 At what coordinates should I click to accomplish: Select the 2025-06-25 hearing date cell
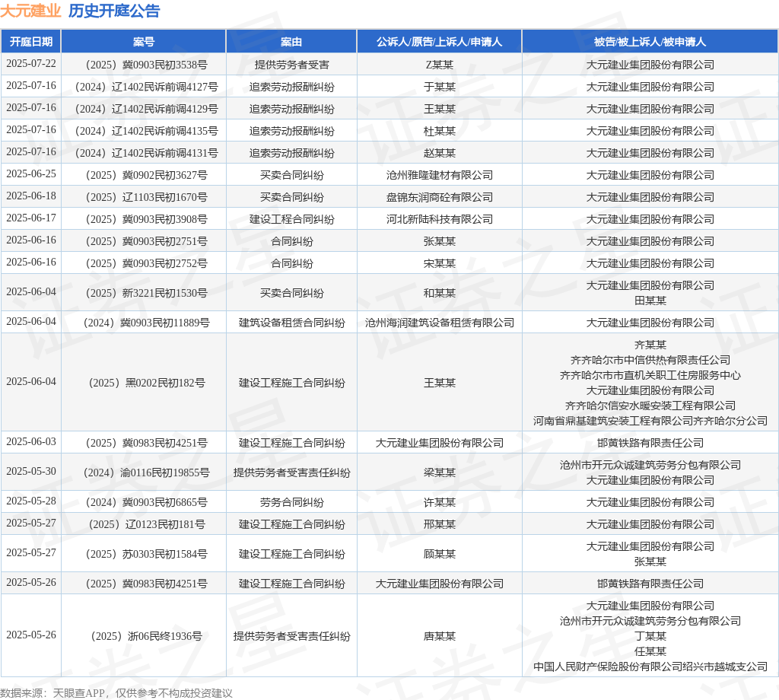(x=31, y=174)
